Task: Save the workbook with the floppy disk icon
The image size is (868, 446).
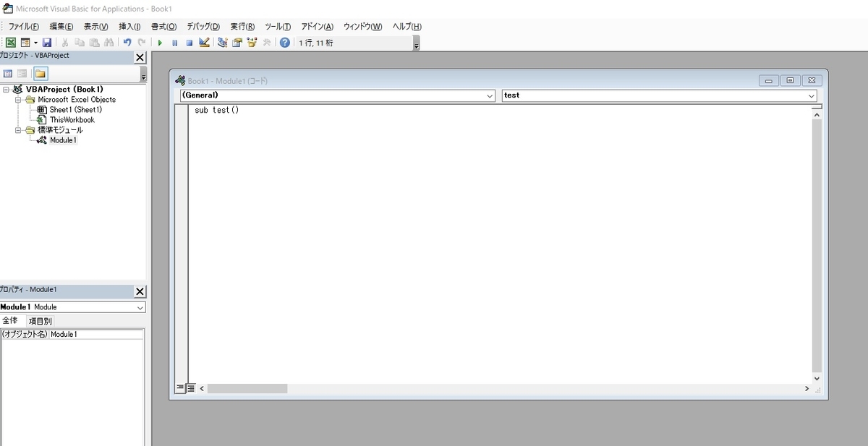Action: 47,43
